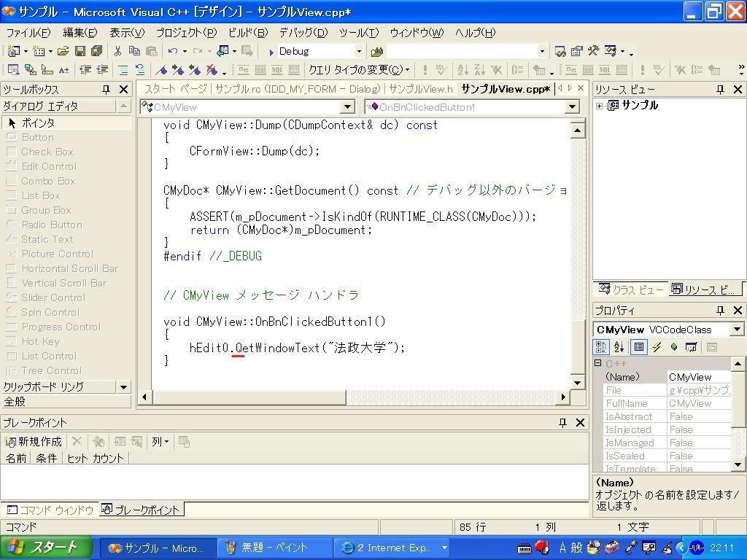Open the CMyView class dropdown
This screenshot has height=560, width=747.
(348, 106)
